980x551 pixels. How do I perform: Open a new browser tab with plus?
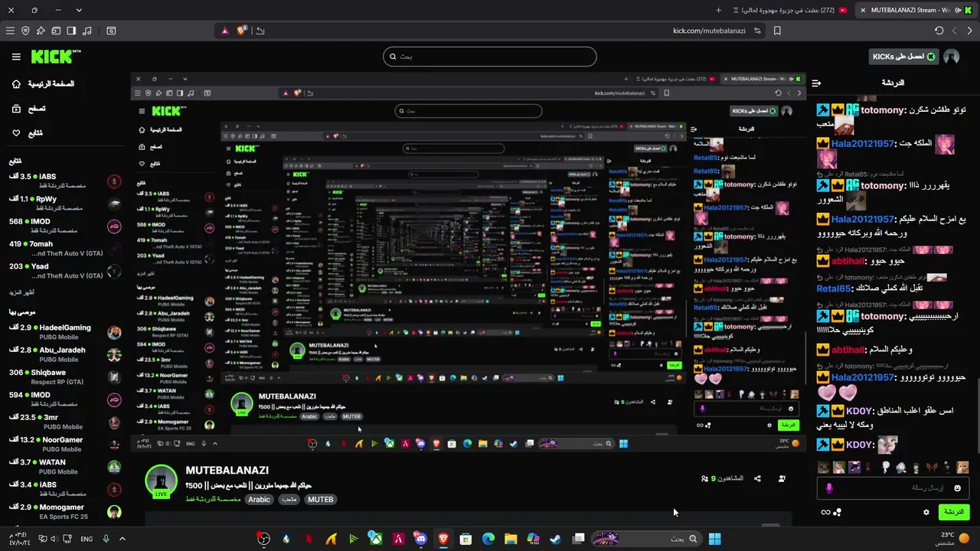pos(718,10)
